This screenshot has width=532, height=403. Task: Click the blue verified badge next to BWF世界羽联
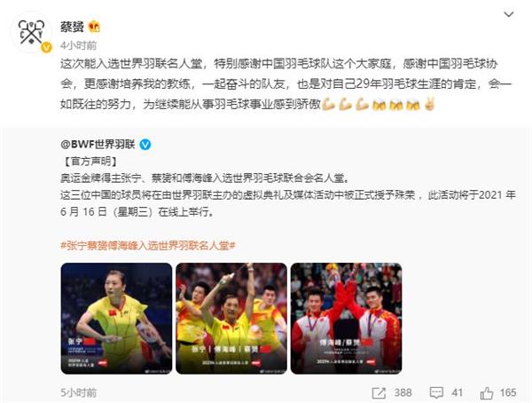point(145,145)
